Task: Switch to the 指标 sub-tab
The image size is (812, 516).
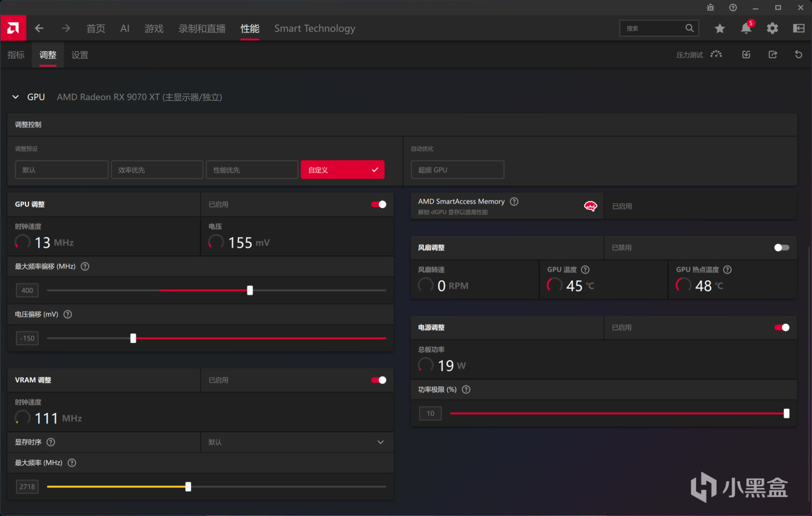Action: coord(16,55)
